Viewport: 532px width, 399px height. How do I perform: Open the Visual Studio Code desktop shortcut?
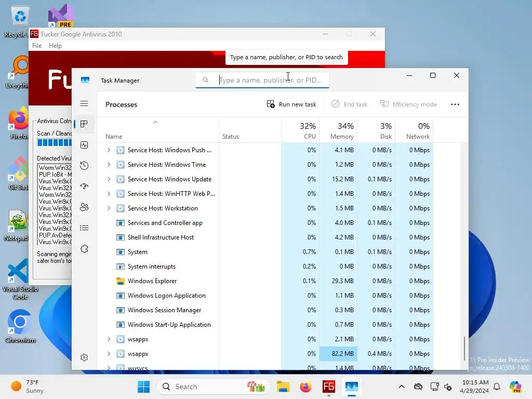point(20,279)
